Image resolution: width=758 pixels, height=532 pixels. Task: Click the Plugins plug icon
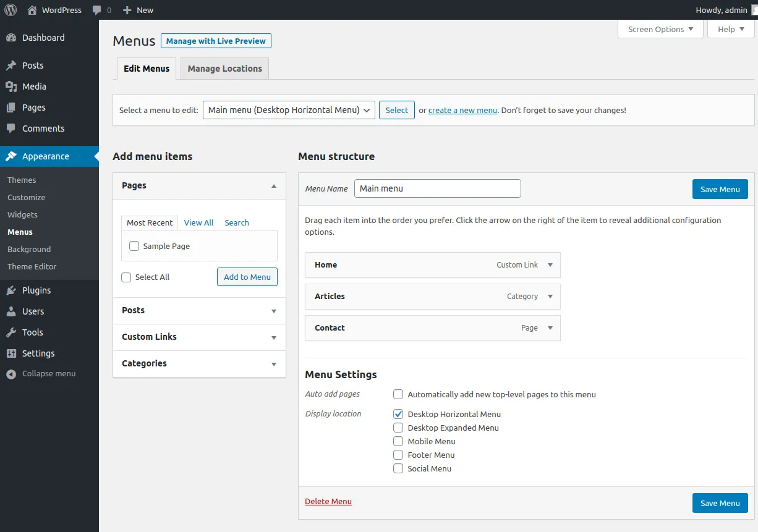point(11,290)
